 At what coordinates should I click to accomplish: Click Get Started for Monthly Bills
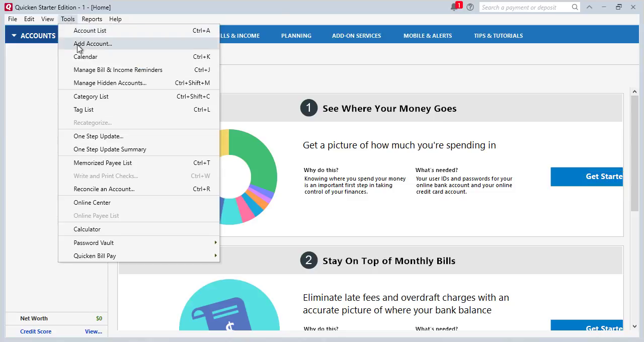pyautogui.click(x=587, y=325)
